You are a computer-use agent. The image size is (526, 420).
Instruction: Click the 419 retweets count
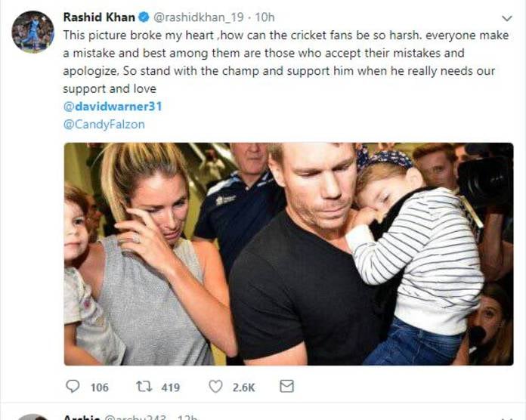tap(170, 388)
